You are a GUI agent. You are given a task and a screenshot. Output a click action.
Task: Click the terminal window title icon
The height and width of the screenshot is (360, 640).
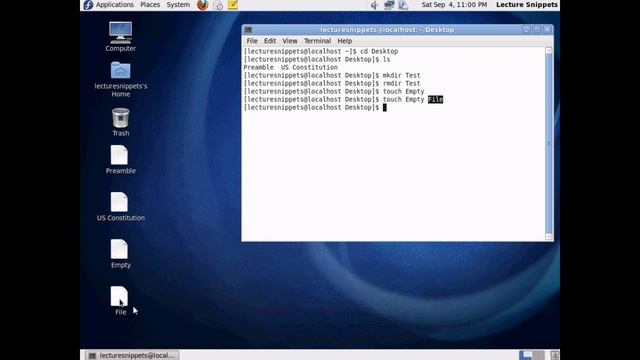tap(248, 29)
